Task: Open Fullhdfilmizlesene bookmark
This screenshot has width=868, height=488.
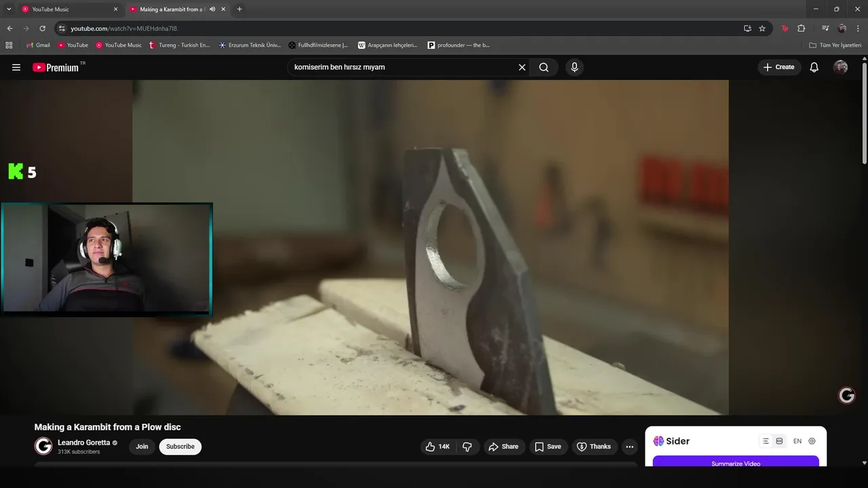Action: click(x=318, y=45)
